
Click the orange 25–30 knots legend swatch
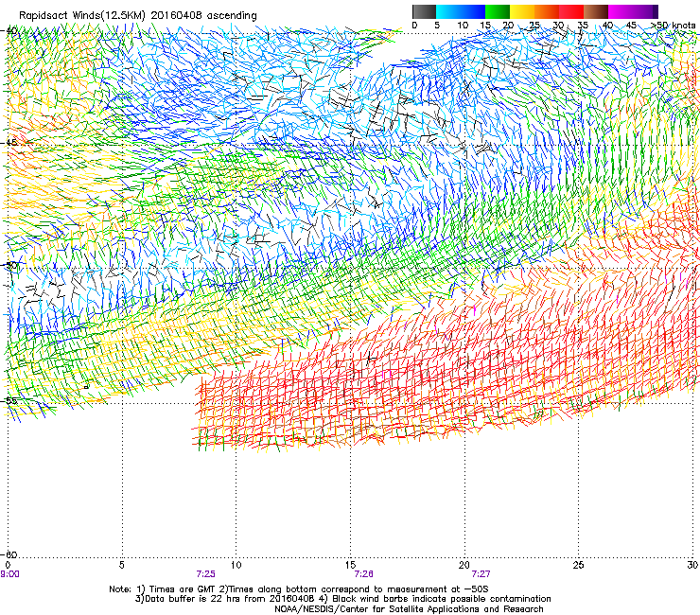coord(547,11)
